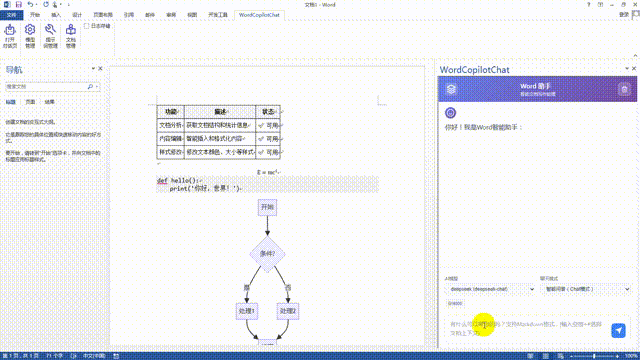The height and width of the screenshot is (360, 640).
Task: Customize quick access toolbar dropdown
Action: (x=69, y=4)
